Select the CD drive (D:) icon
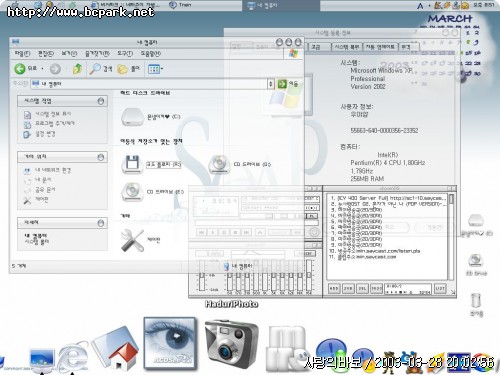 point(219,164)
